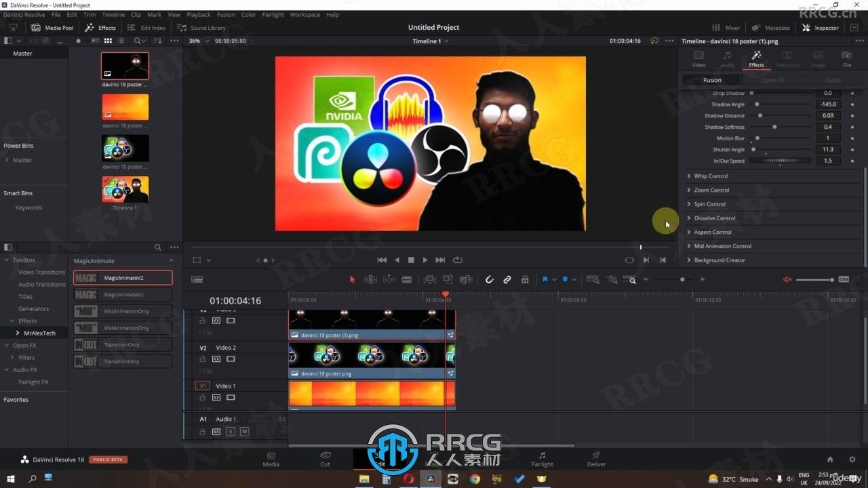Toggle auto track selector on Video 2
868x488 pixels.
coord(216,359)
